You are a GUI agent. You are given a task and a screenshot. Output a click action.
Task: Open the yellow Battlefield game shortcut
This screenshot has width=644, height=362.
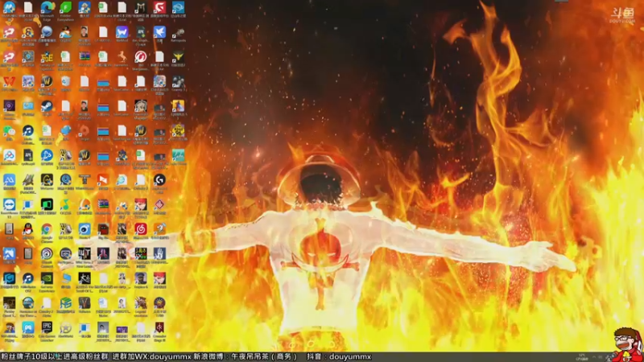tap(178, 106)
